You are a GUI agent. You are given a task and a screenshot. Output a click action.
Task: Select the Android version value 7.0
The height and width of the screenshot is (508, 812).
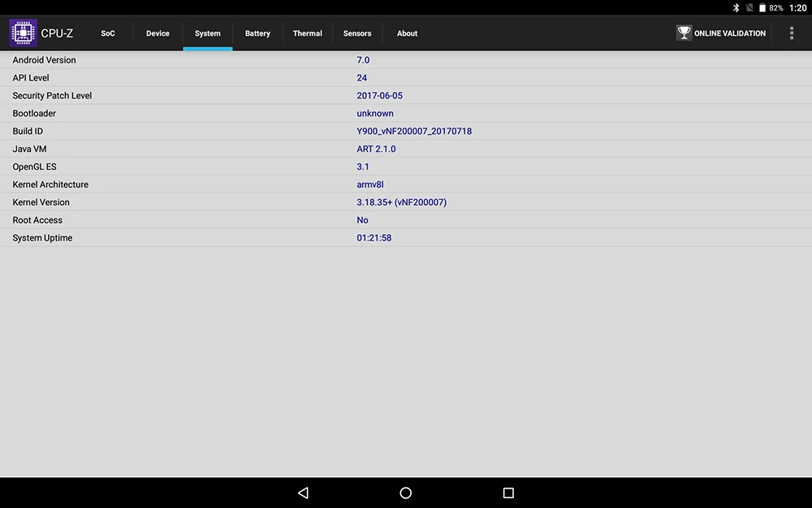(x=363, y=60)
